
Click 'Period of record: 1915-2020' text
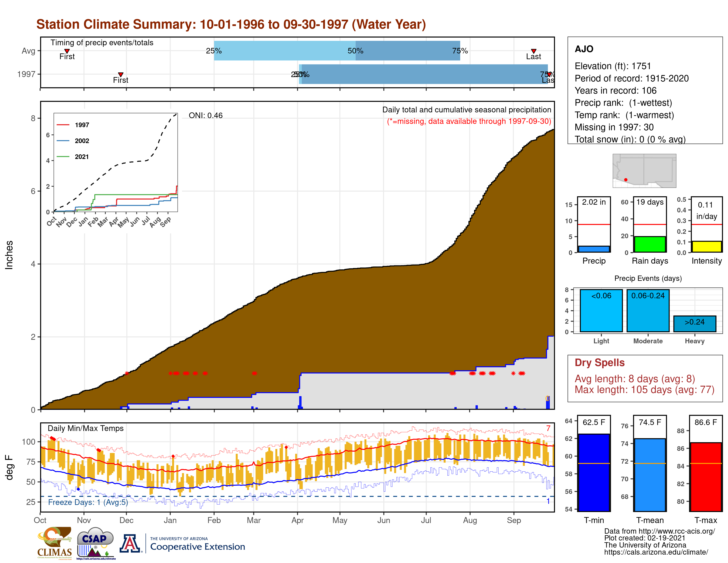point(631,78)
